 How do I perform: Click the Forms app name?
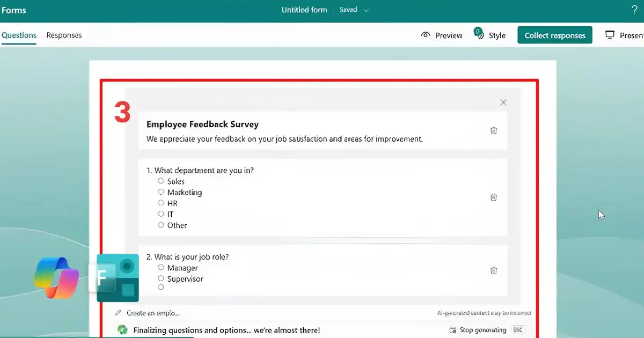point(13,10)
